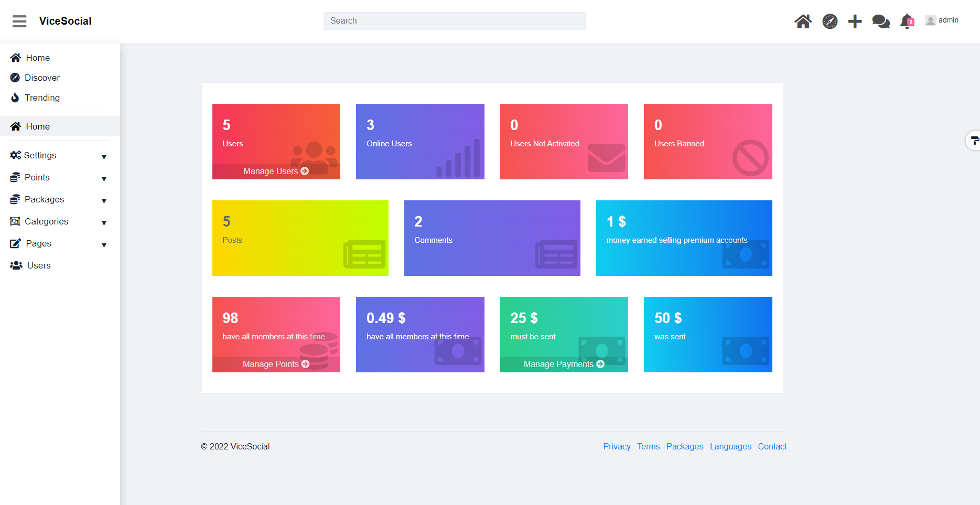Click the money earned premium accounts card
Screen dimensions: 980x505
tap(684, 238)
